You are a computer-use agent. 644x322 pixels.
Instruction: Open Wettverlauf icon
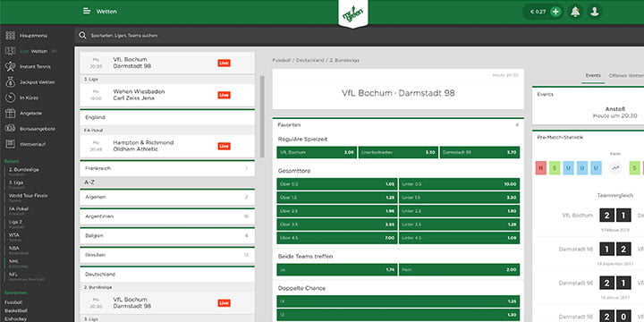tap(10, 144)
